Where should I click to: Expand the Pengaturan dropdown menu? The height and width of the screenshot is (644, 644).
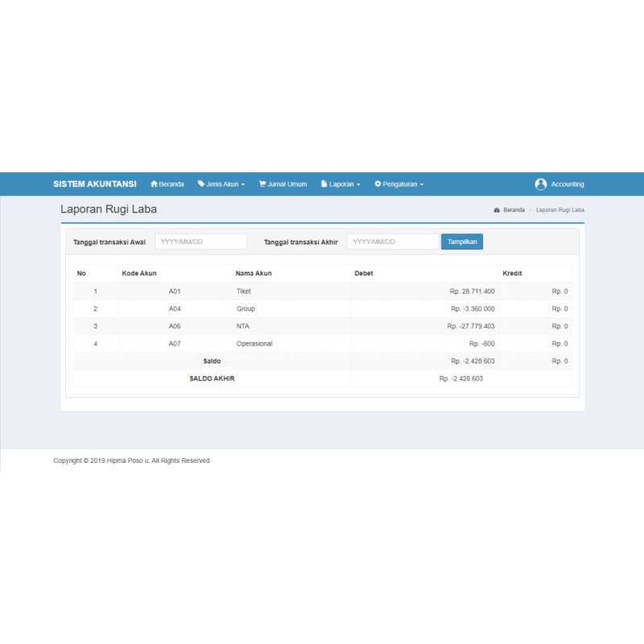pos(400,184)
